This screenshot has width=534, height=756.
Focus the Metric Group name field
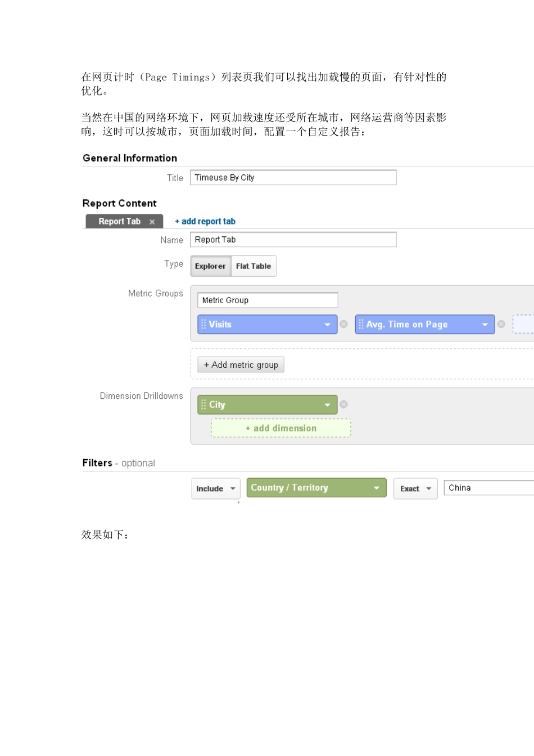tap(268, 300)
